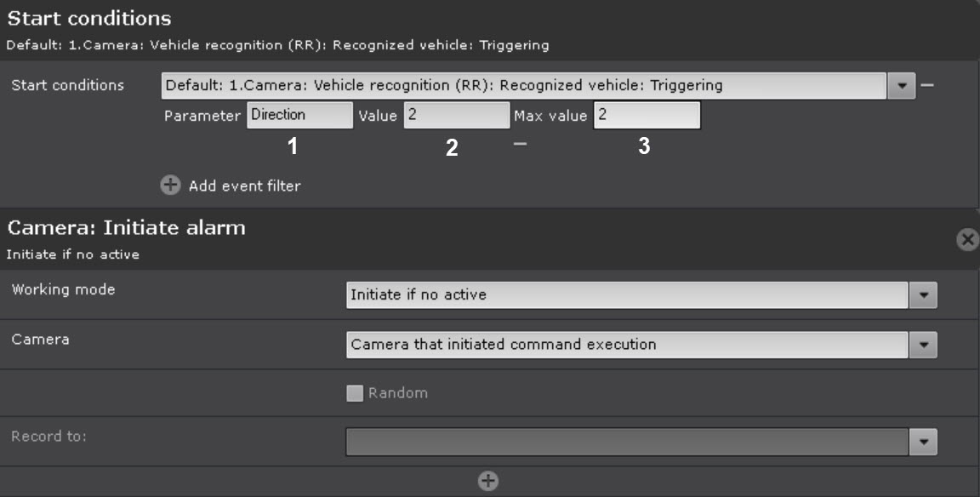Close the Camera: Initiate alarm action
The height and width of the screenshot is (497, 980).
tap(967, 241)
